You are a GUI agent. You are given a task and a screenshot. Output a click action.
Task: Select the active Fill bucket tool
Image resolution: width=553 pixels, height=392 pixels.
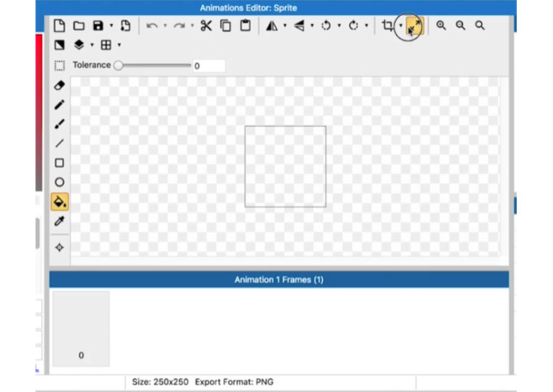(59, 202)
